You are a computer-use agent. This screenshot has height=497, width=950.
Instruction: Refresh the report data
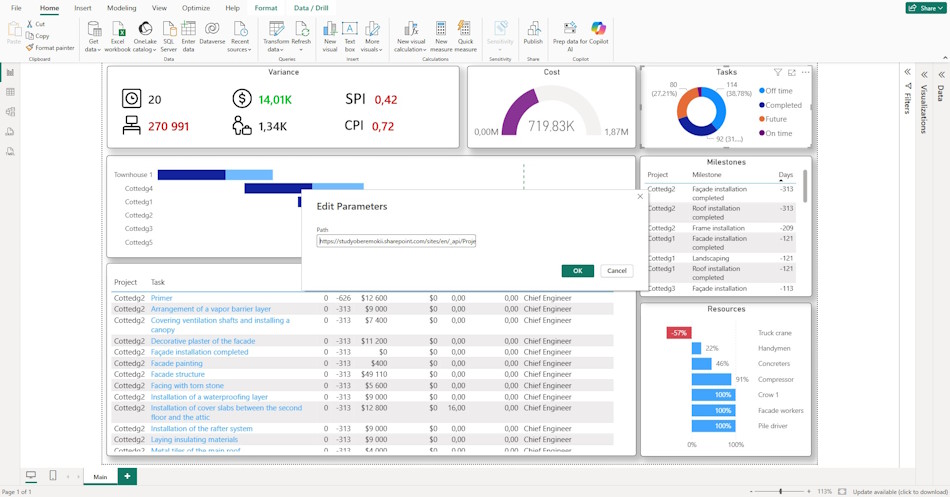pyautogui.click(x=301, y=36)
